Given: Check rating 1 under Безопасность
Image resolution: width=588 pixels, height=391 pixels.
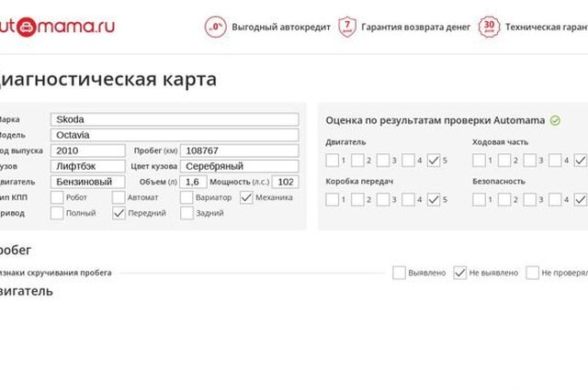Looking at the screenshot, I should pyautogui.click(x=479, y=199).
